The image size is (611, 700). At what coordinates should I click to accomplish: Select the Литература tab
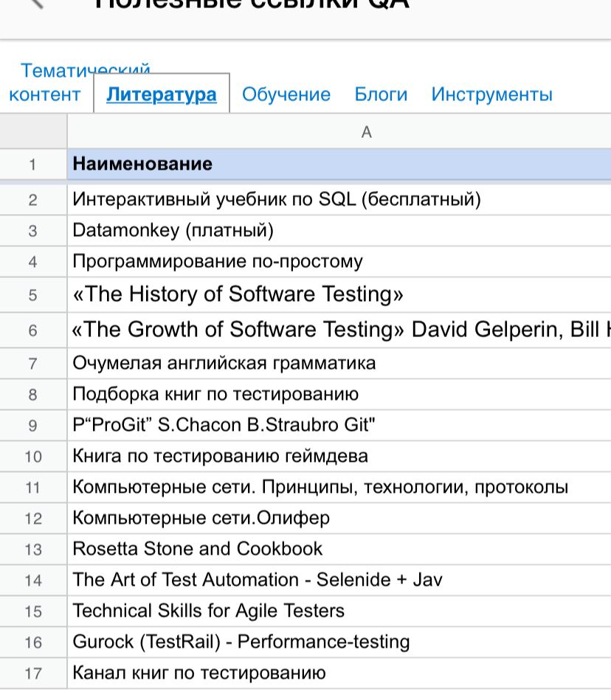[x=161, y=94]
